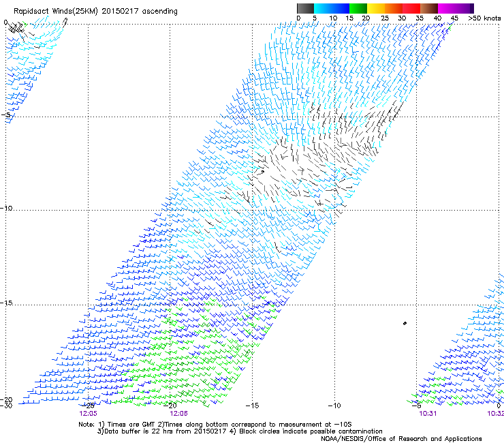Click the "-10" latitude label on the left axis

tap(6, 208)
